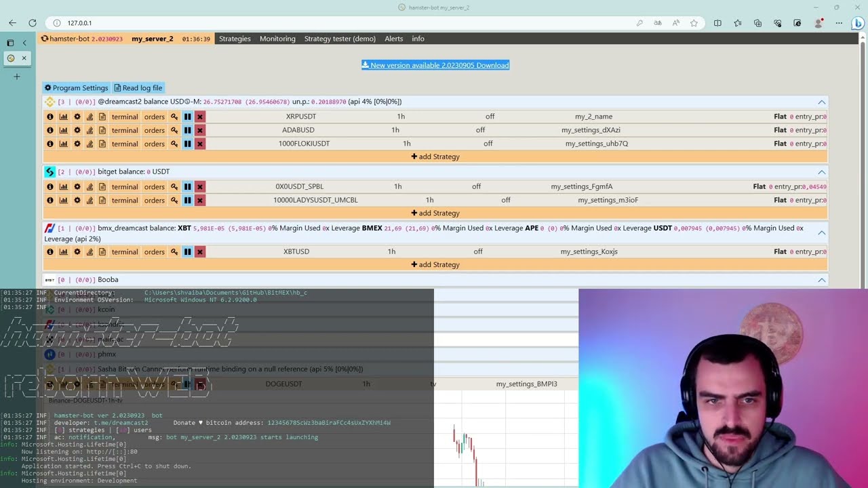Remove the XBTUSD strategy with red X
This screenshot has height=488, width=868.
pyautogui.click(x=199, y=251)
